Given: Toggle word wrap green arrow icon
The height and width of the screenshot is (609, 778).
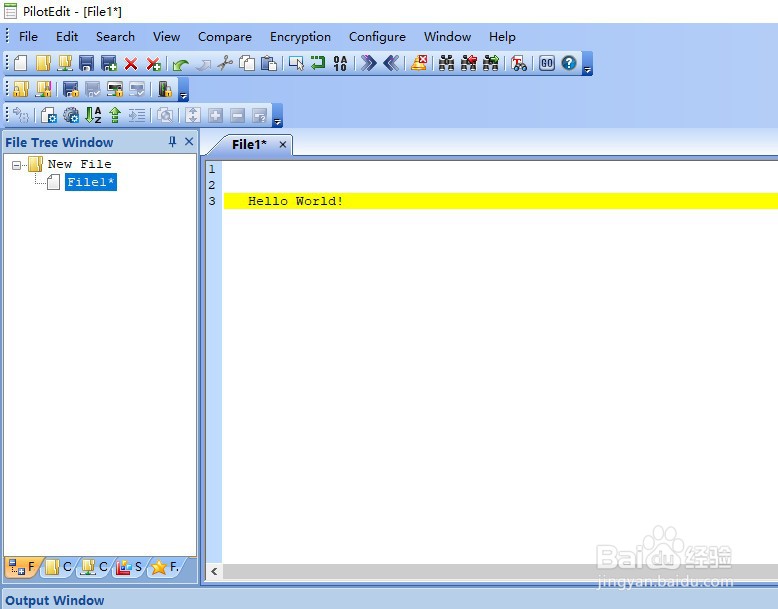Looking at the screenshot, I should click(x=318, y=63).
